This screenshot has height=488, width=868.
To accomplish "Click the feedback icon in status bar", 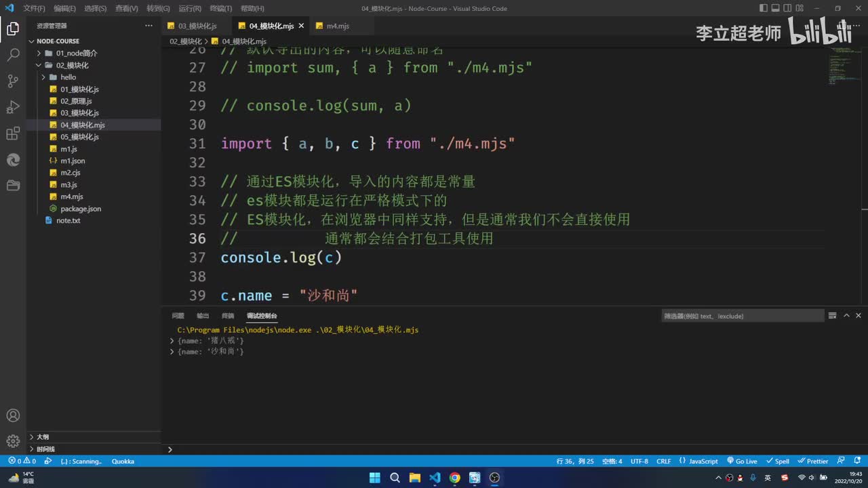I will click(841, 461).
